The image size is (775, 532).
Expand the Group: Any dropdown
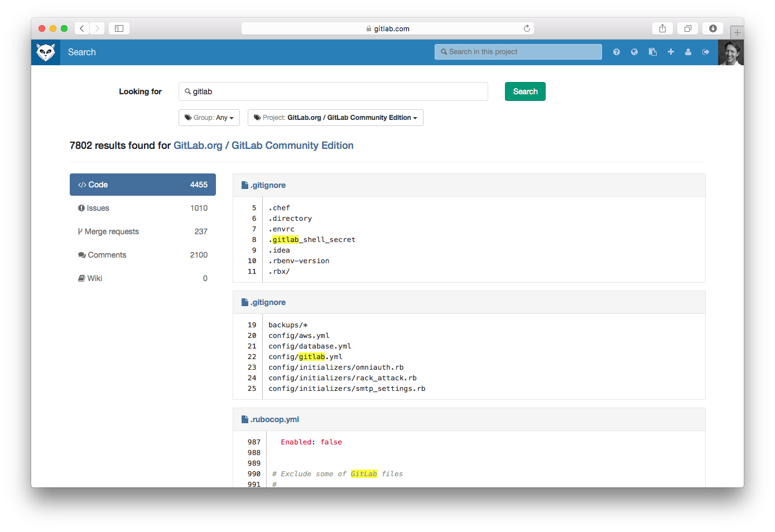[x=209, y=118]
